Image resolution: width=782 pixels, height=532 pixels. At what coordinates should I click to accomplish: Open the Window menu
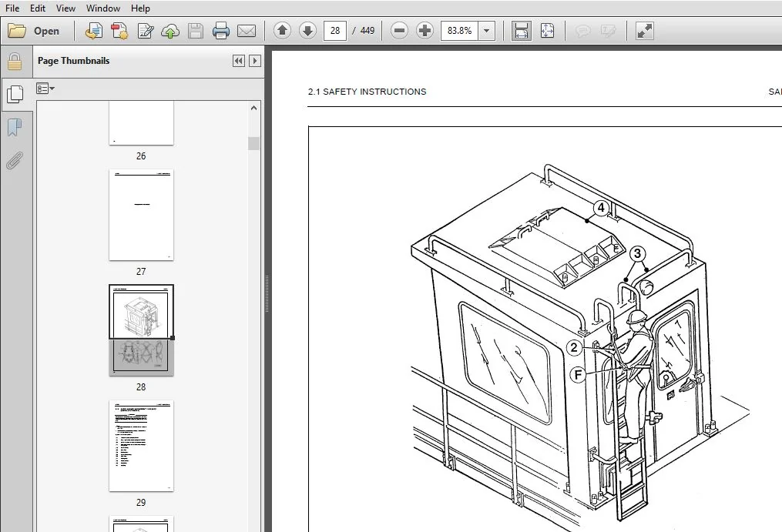point(103,8)
